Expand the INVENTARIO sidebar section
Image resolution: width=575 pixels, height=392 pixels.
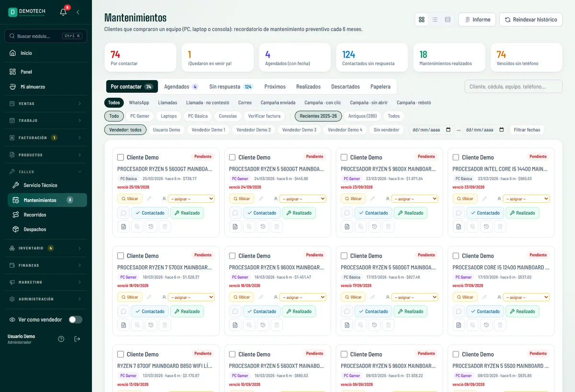click(46, 248)
